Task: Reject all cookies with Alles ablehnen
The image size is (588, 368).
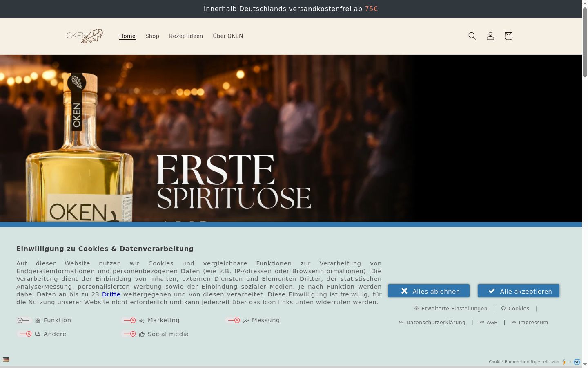Action: click(x=429, y=291)
